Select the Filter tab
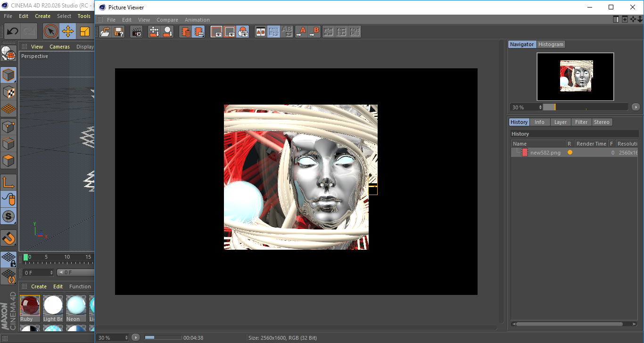This screenshot has height=343, width=644. [581, 122]
